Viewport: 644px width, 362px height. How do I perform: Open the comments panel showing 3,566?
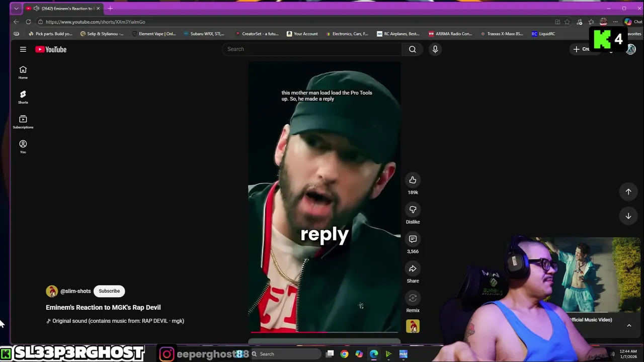point(413,239)
